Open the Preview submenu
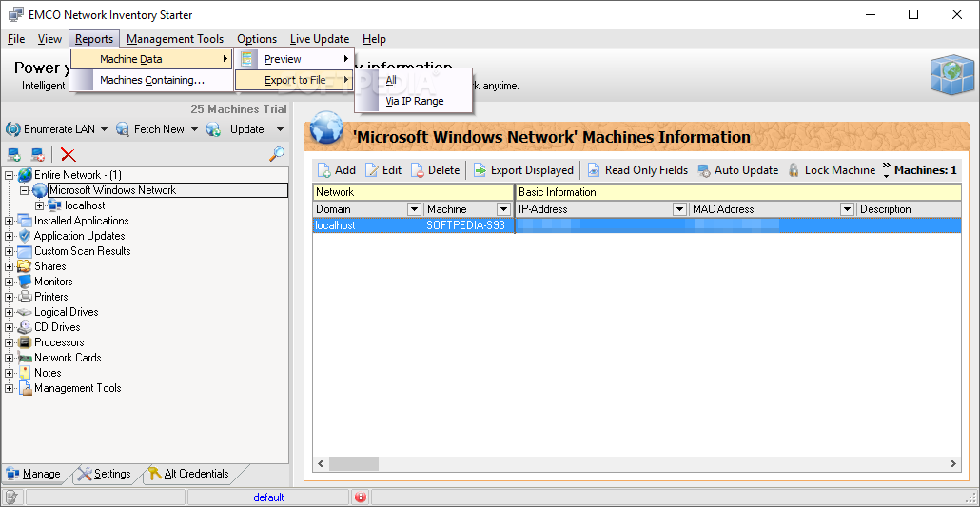The width and height of the screenshot is (980, 507). 294,59
